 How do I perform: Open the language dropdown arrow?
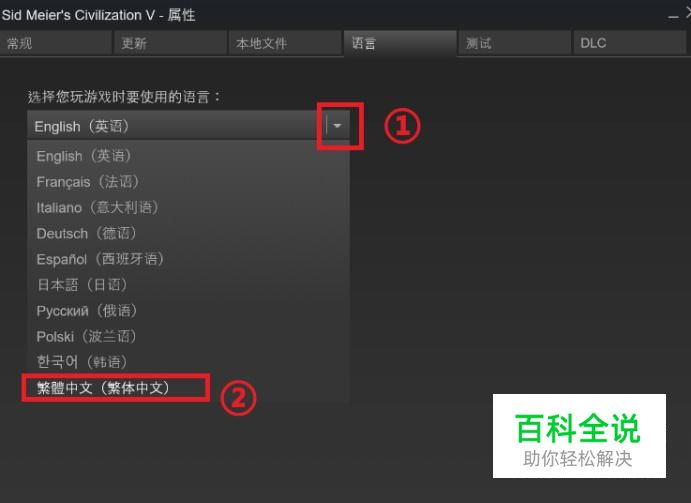coord(338,126)
